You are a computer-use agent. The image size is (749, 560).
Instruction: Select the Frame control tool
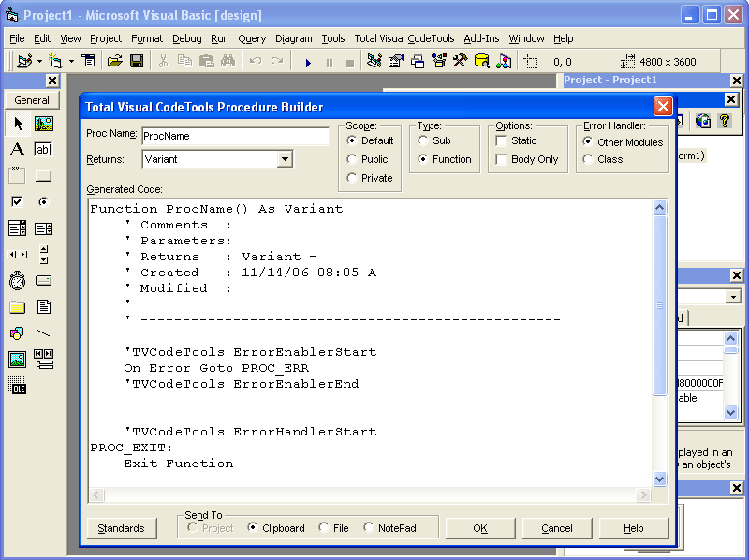point(18,175)
